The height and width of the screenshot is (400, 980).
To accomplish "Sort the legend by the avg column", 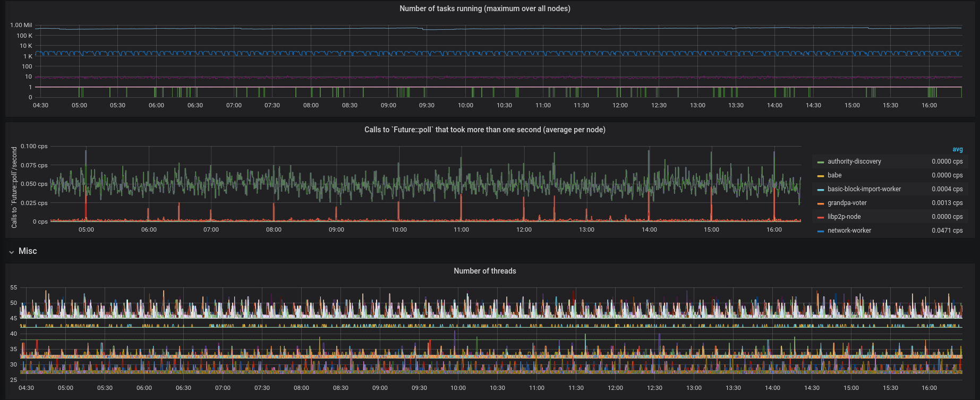I will pyautogui.click(x=958, y=149).
